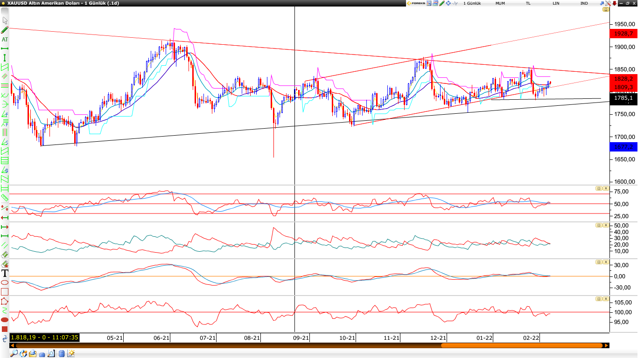Open the LIN scale selector
This screenshot has height=358, width=644.
[556, 3]
